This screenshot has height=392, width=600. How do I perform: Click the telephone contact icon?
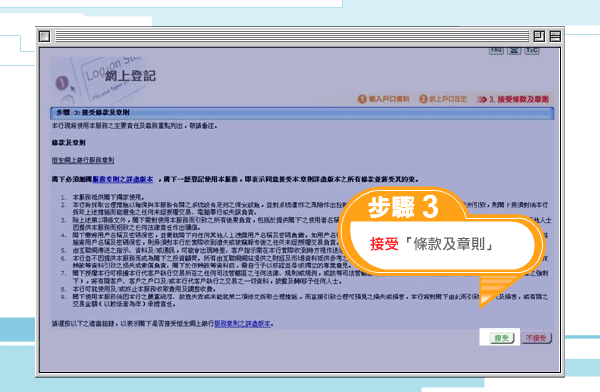click(x=514, y=51)
